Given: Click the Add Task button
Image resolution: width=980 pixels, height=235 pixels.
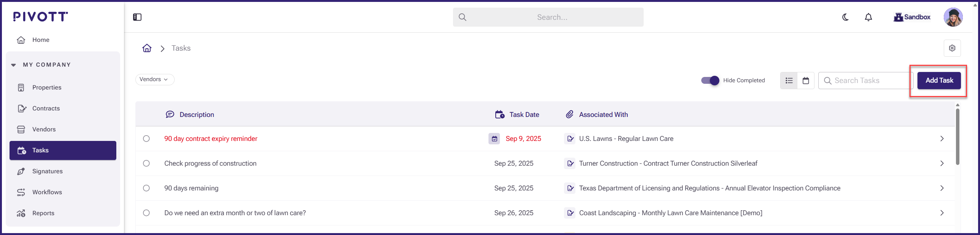Looking at the screenshot, I should [939, 80].
